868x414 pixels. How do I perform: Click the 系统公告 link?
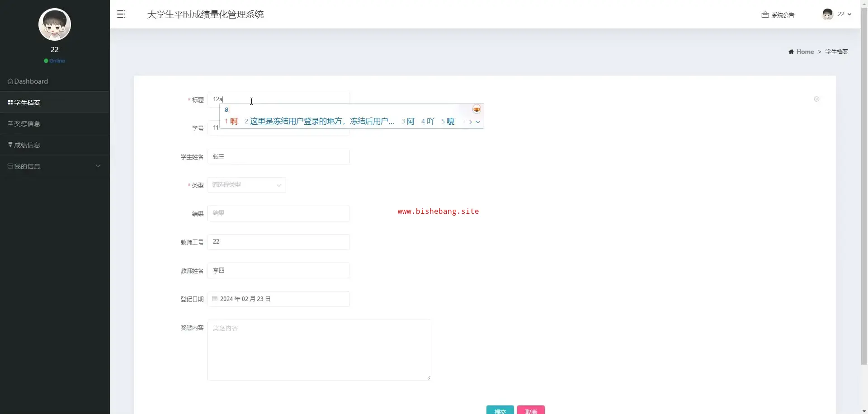[x=783, y=15]
